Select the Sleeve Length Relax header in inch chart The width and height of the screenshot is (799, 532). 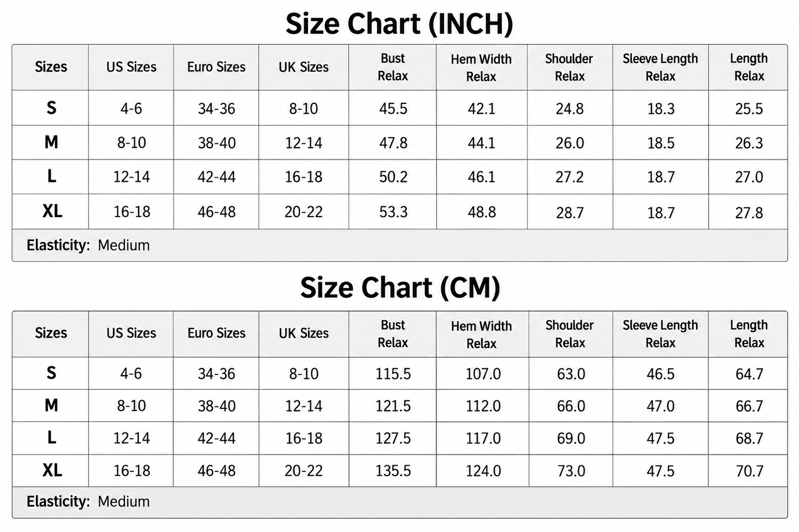pyautogui.click(x=660, y=67)
